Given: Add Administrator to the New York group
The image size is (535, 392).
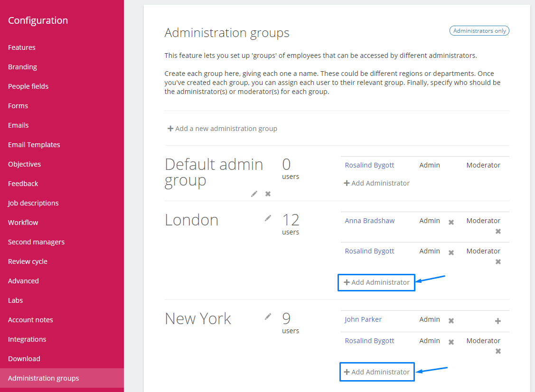Looking at the screenshot, I should tap(377, 372).
